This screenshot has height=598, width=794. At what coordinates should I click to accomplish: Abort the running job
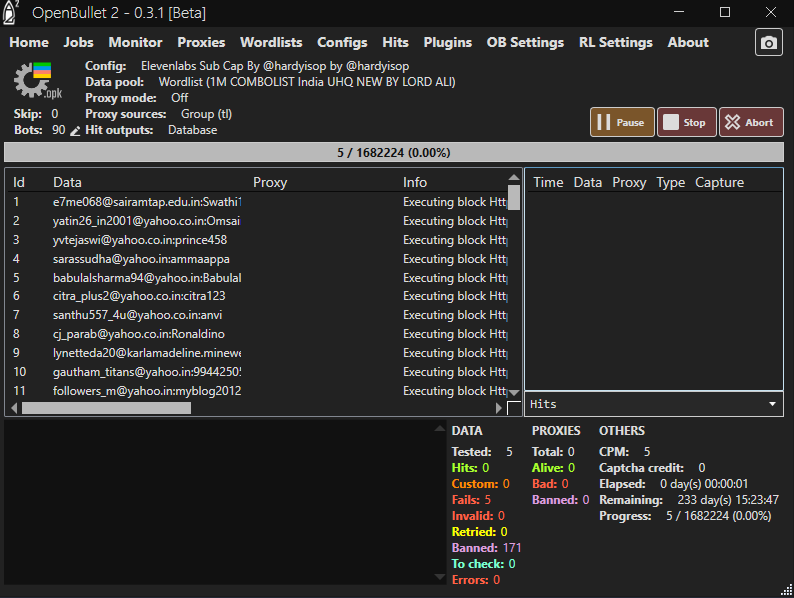pyautogui.click(x=751, y=122)
